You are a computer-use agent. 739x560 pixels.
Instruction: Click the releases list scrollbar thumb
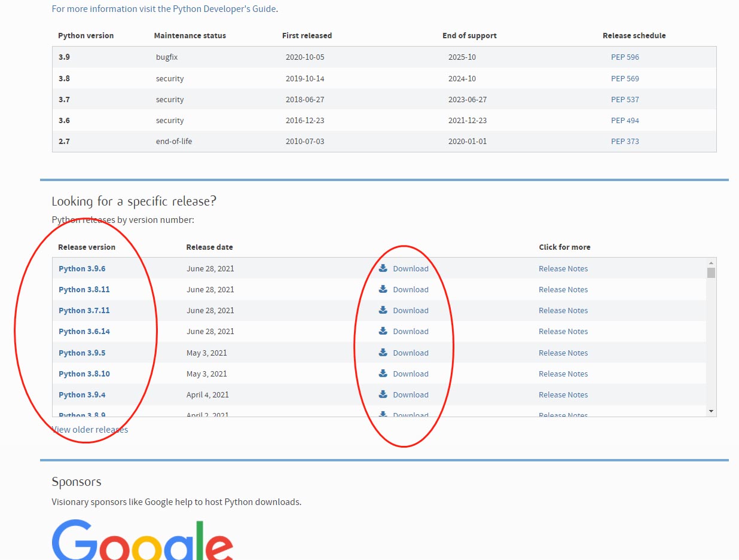click(711, 273)
